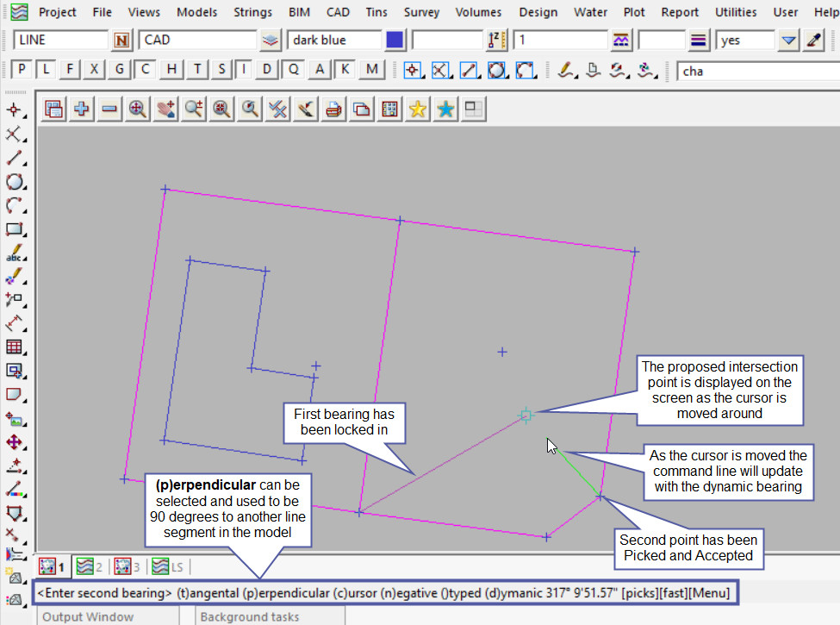840x625 pixels.
Task: Click the zoom in plus icon
Action: coord(82,109)
